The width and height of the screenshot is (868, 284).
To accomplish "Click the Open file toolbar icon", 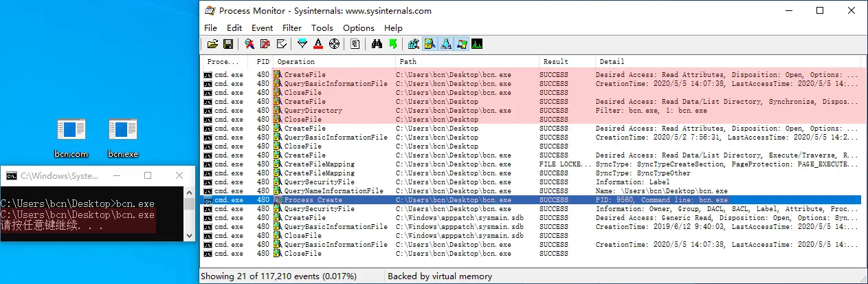I will (x=212, y=44).
